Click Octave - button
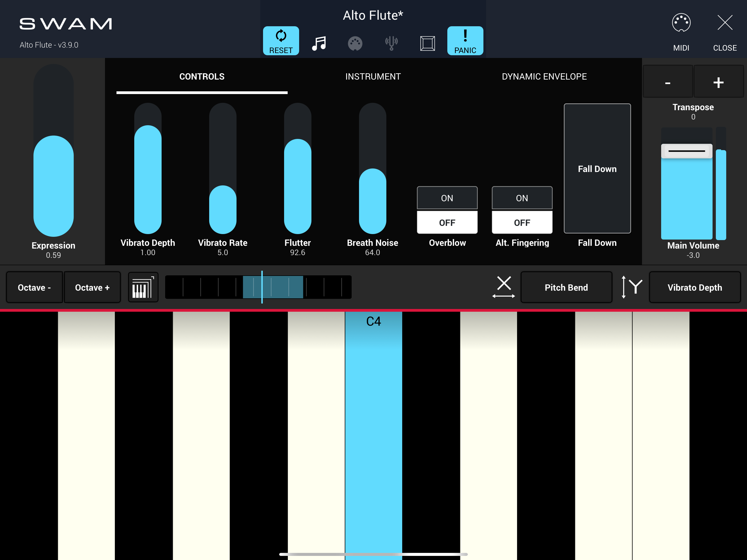The image size is (747, 560). point(34,287)
